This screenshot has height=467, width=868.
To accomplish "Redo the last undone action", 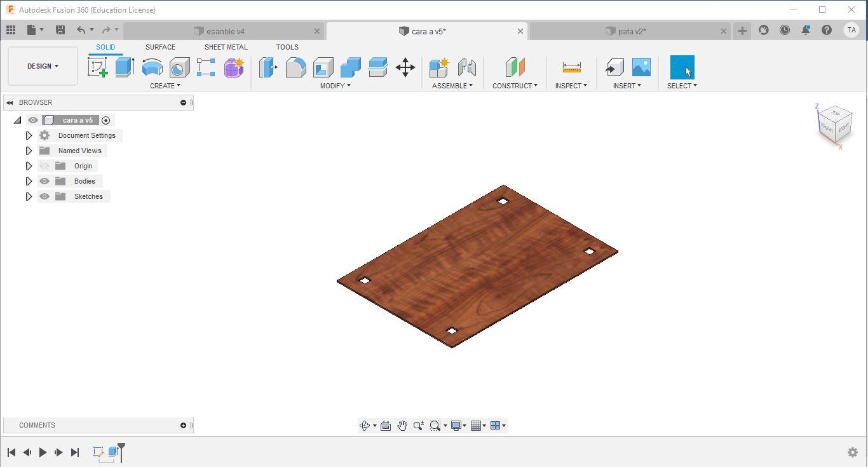I will pos(106,30).
